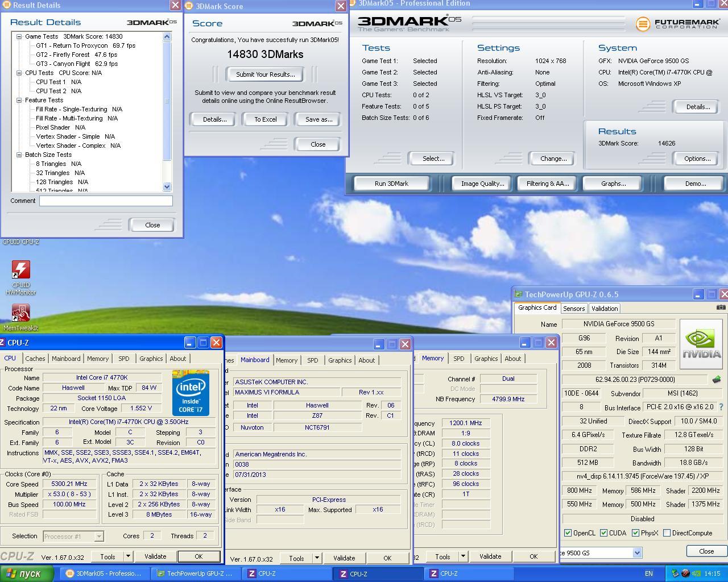728x582 pixels.
Task: Click the 3DMark05 logo in Score window
Action: [317, 23]
